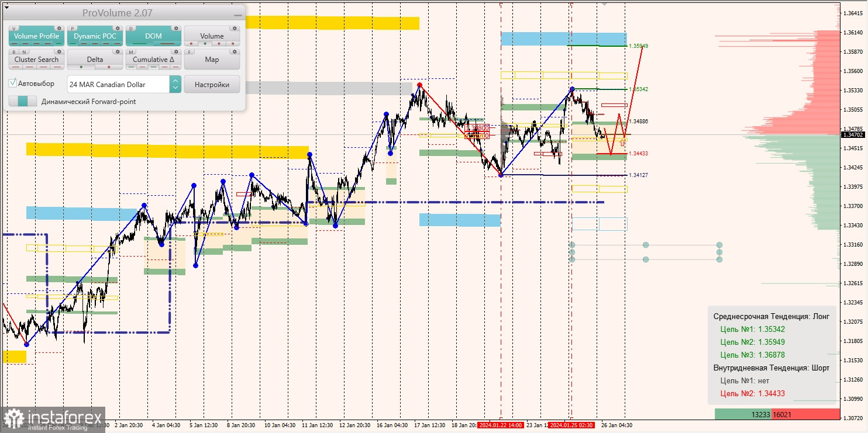Click the 1.34886 level label

(638, 122)
